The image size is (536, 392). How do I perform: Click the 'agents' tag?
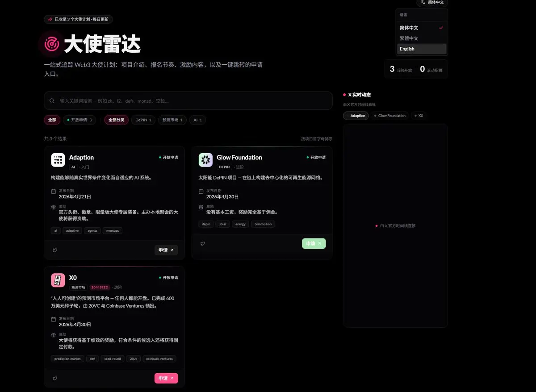(92, 231)
